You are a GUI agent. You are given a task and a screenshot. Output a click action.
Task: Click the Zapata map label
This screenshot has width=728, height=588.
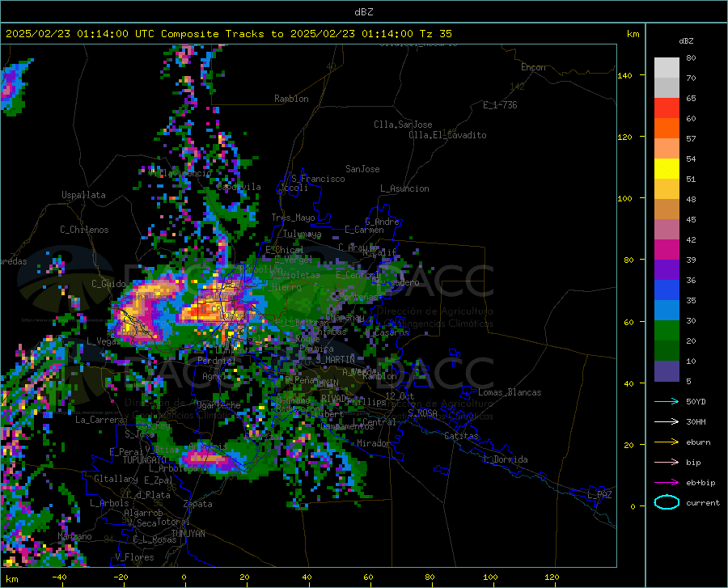click(x=198, y=504)
